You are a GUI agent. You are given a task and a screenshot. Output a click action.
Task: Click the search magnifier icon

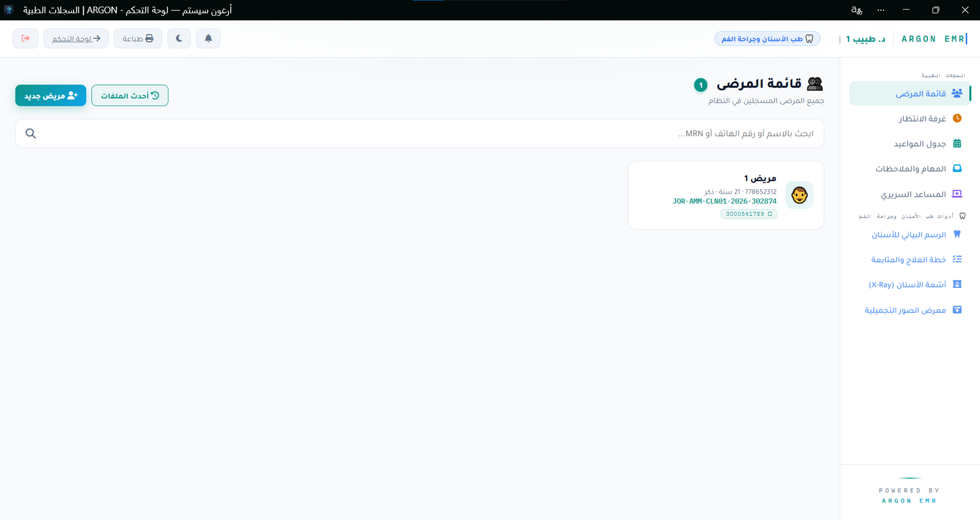pyautogui.click(x=31, y=134)
